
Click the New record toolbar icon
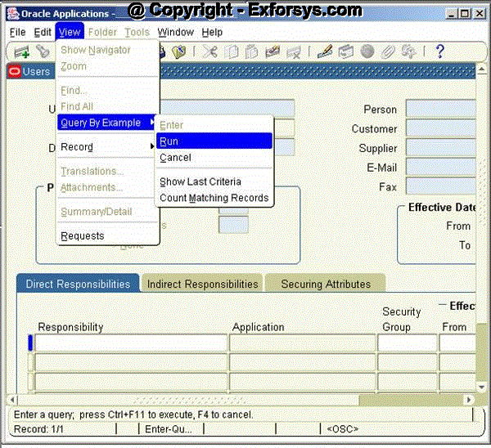(21, 52)
